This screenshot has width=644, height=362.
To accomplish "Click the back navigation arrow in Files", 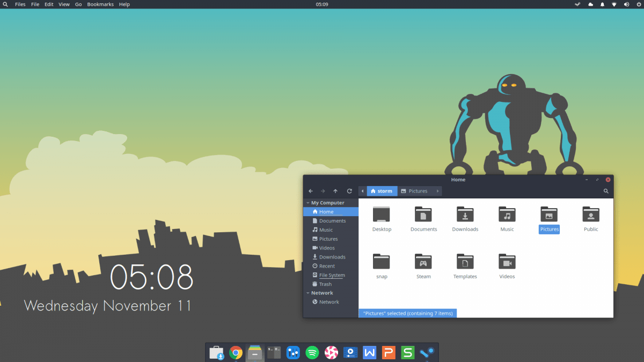I will [311, 191].
